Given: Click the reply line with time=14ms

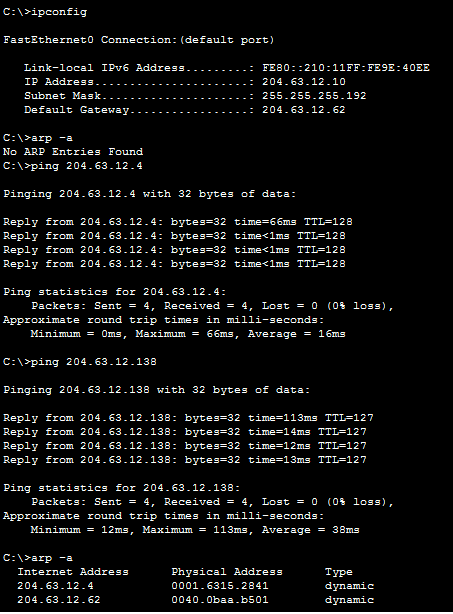Looking at the screenshot, I should pyautogui.click(x=185, y=432).
